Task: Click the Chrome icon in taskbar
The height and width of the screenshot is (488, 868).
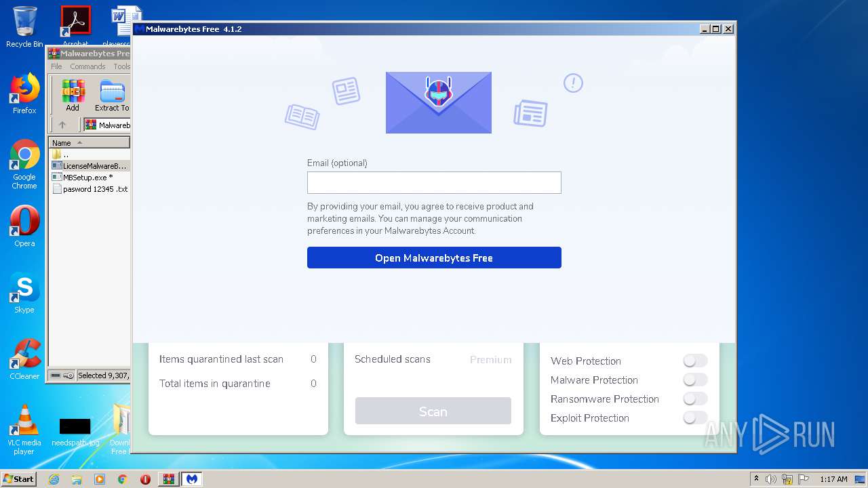Action: [123, 479]
